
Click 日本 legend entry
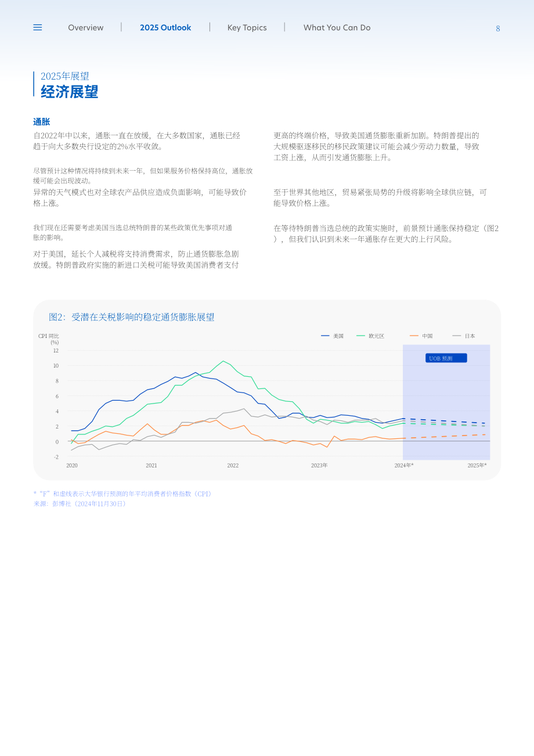click(464, 336)
